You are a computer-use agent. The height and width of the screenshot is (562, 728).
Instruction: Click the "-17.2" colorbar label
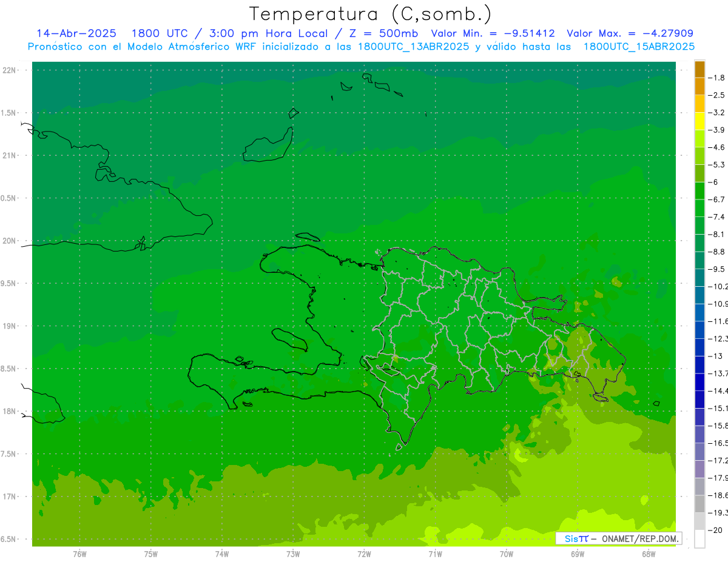pyautogui.click(x=719, y=461)
